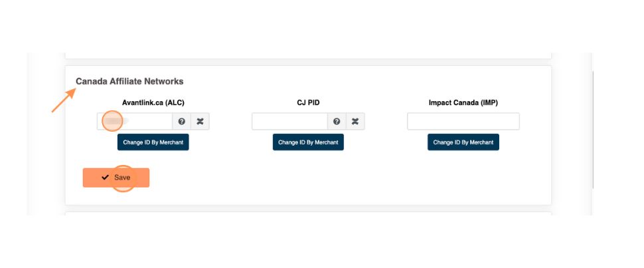Click the Avantlink.ca (ALC) label
The height and width of the screenshot is (268, 644).
tap(153, 102)
